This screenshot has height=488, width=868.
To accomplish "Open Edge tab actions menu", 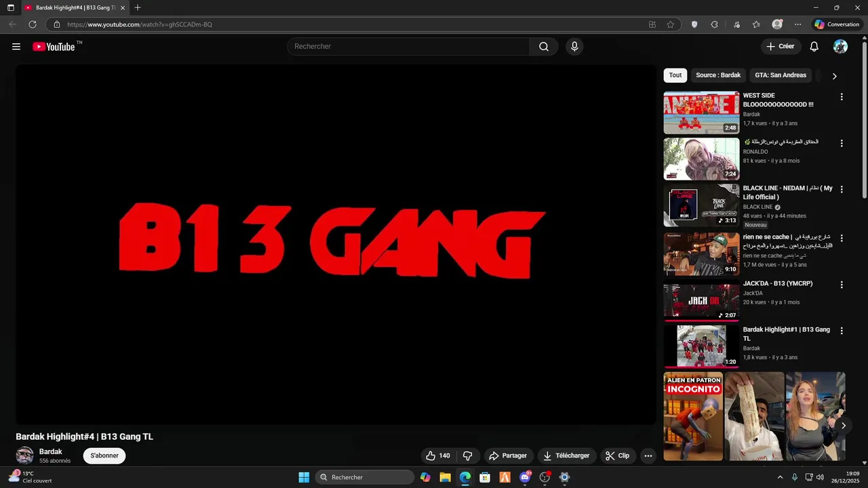I will [x=11, y=7].
